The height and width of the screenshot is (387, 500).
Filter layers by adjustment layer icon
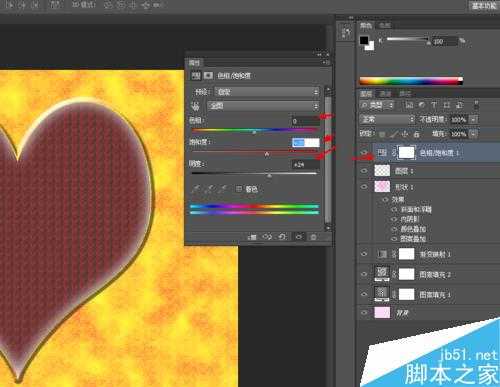[422, 105]
